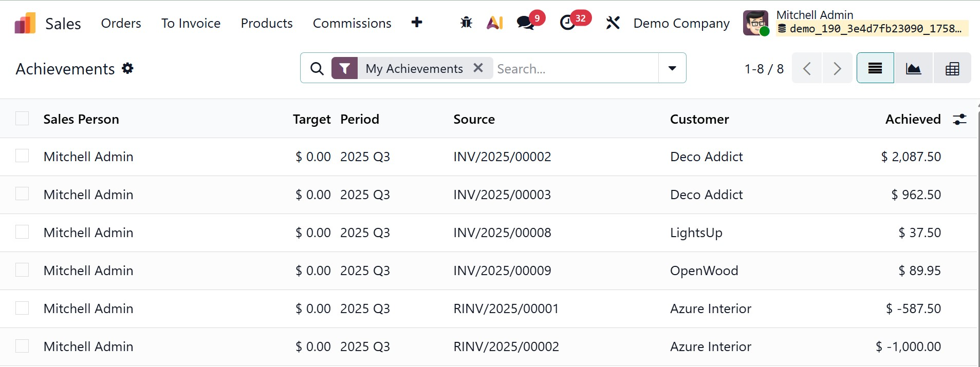Image resolution: width=980 pixels, height=367 pixels.
Task: Tick the checkbox for INV/2025/00002 row
Action: pos(22,156)
